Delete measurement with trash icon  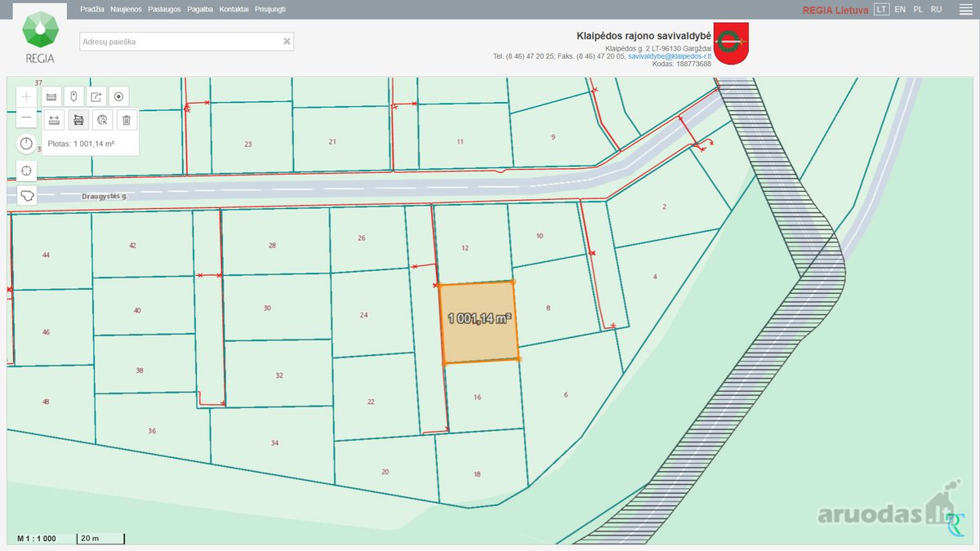click(x=126, y=120)
